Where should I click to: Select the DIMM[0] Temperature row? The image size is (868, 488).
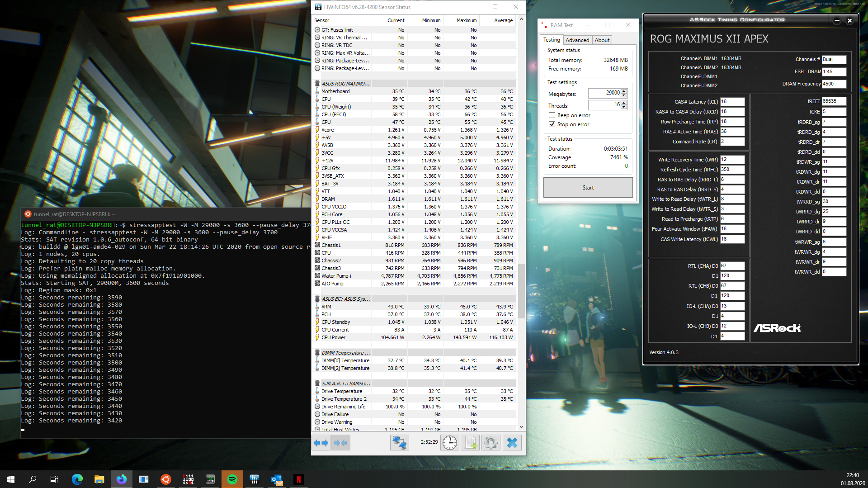point(415,360)
